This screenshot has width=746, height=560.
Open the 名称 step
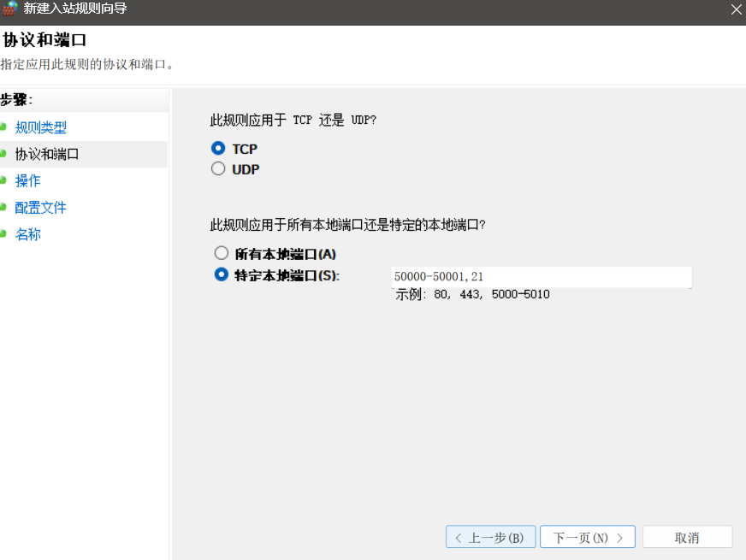coord(28,234)
